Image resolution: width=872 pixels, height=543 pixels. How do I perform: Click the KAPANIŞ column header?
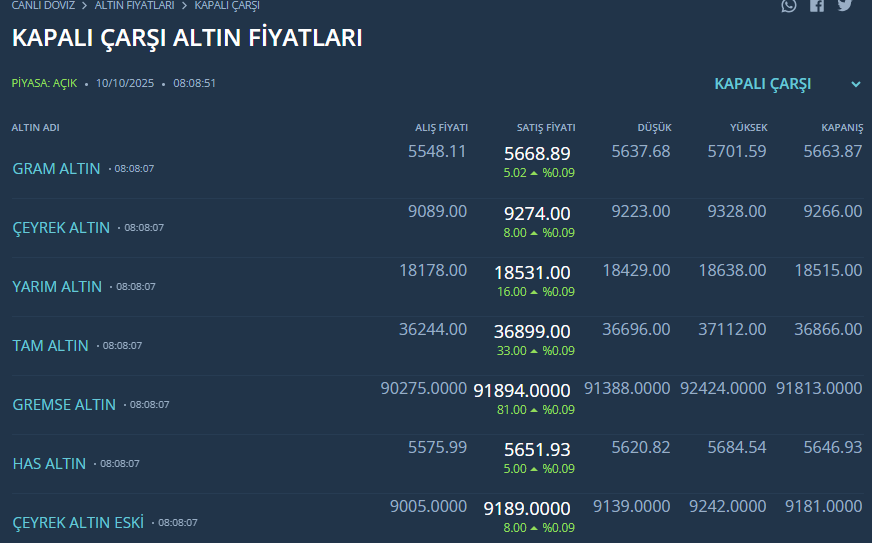841,128
